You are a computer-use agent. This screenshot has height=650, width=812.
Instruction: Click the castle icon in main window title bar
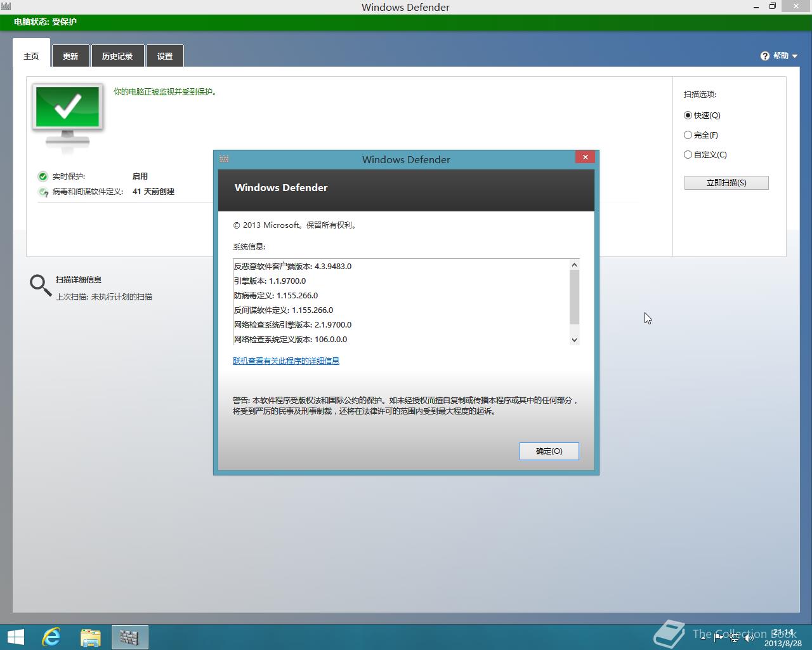pos(6,6)
